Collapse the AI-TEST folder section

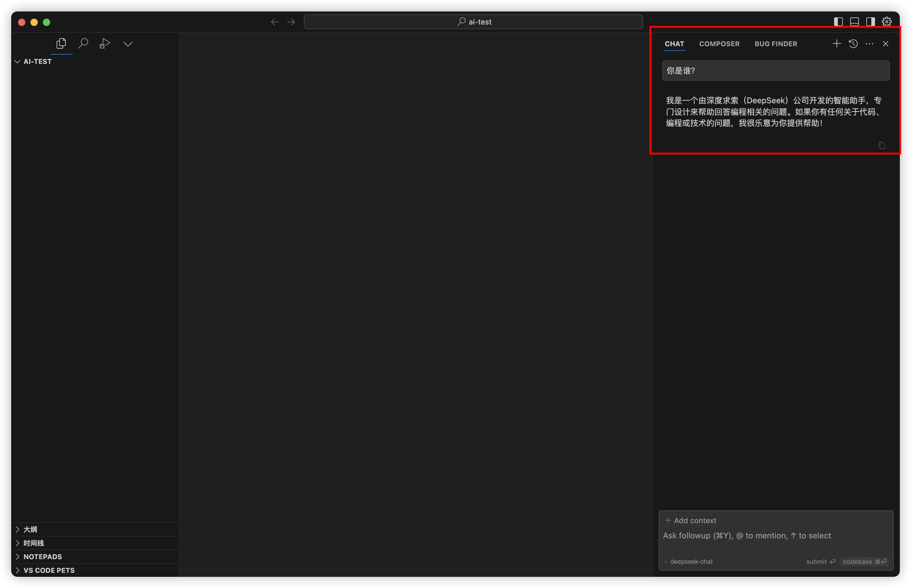point(96,61)
